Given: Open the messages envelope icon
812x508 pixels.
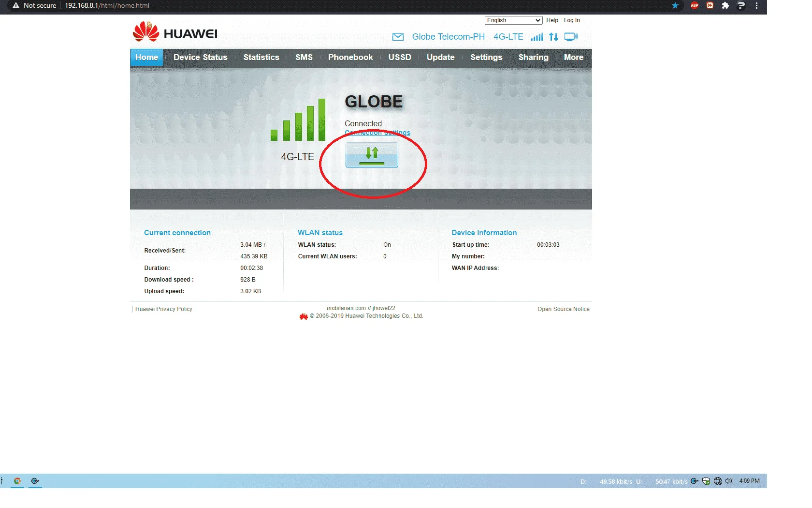Looking at the screenshot, I should pyautogui.click(x=398, y=37).
